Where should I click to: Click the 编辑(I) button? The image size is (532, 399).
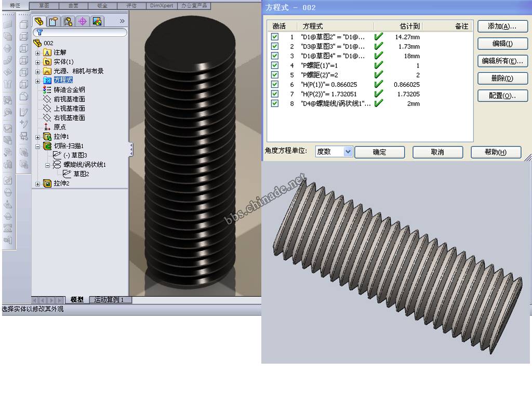click(502, 44)
